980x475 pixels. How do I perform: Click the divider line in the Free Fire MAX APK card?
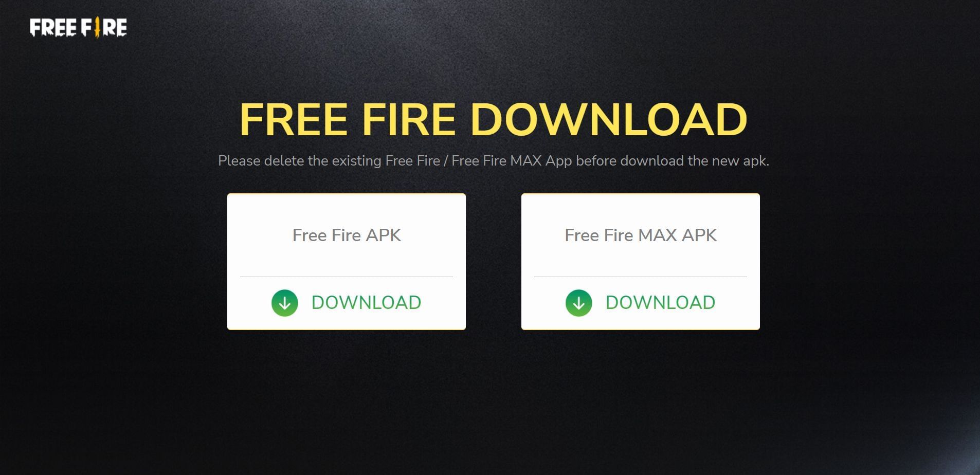click(x=641, y=277)
